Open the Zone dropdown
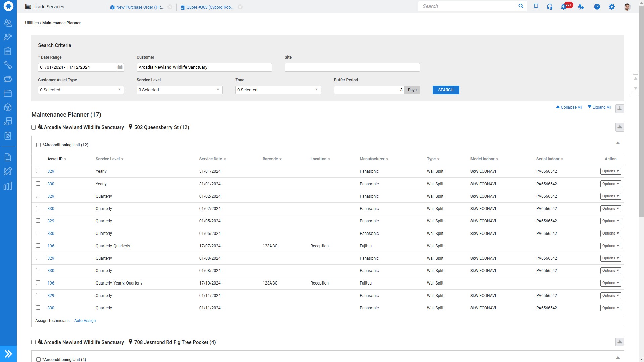Image resolution: width=644 pixels, height=362 pixels. pyautogui.click(x=278, y=90)
